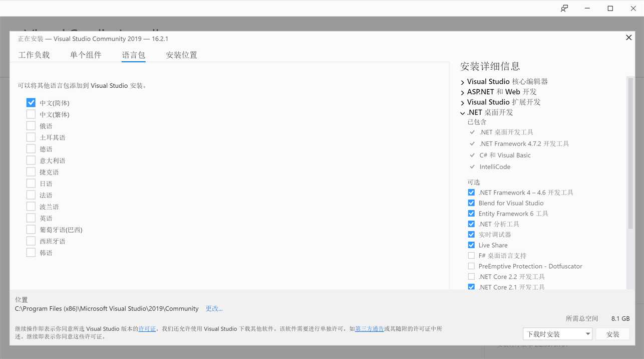Click the .NET Framework 4.7.2 开发工具 item
This screenshot has width=644, height=359.
(x=524, y=144)
